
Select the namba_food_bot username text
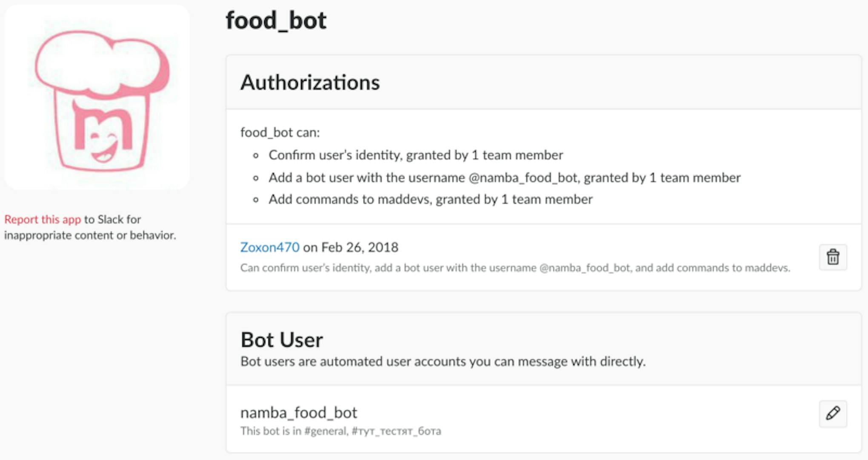click(299, 412)
